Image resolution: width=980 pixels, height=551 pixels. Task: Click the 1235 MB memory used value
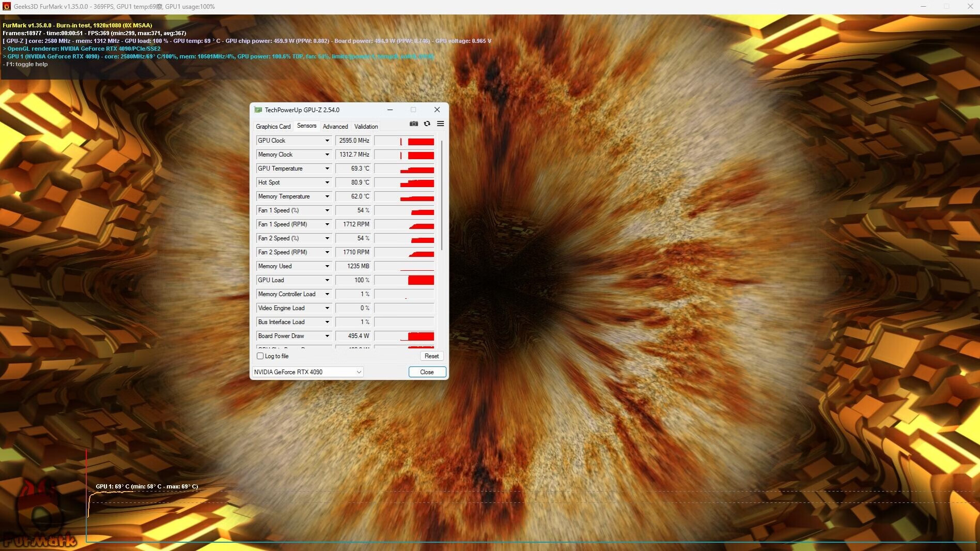tap(353, 266)
